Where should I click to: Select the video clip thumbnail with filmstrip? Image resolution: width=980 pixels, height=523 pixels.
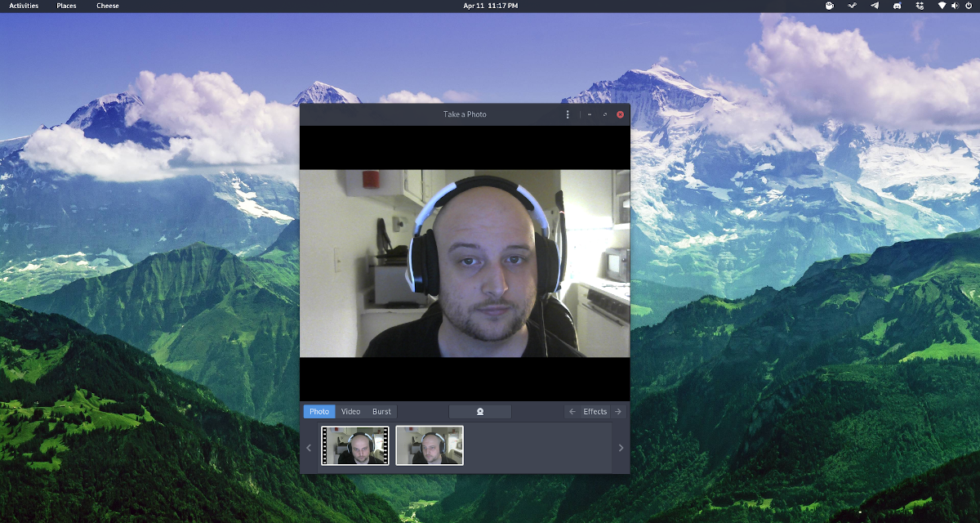(355, 445)
